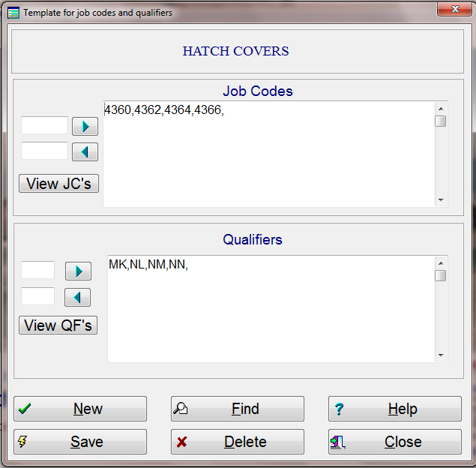Click the Close button with the door icon

395,442
